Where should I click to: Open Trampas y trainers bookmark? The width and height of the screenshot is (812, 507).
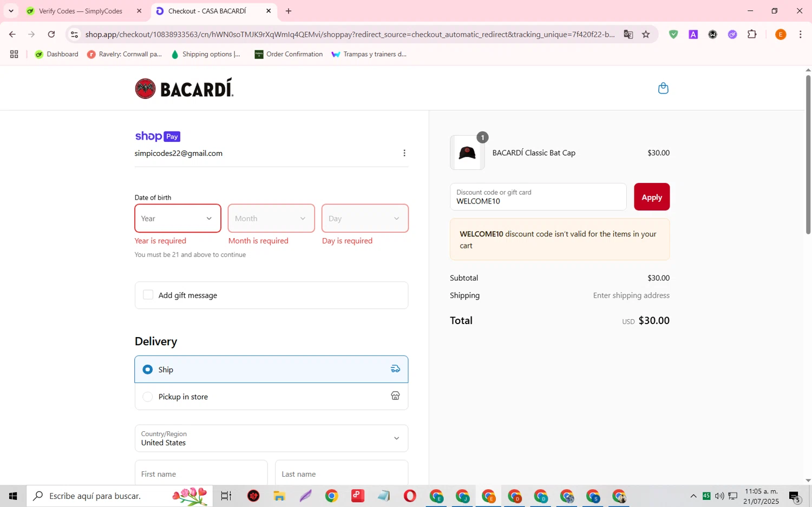[x=369, y=54]
